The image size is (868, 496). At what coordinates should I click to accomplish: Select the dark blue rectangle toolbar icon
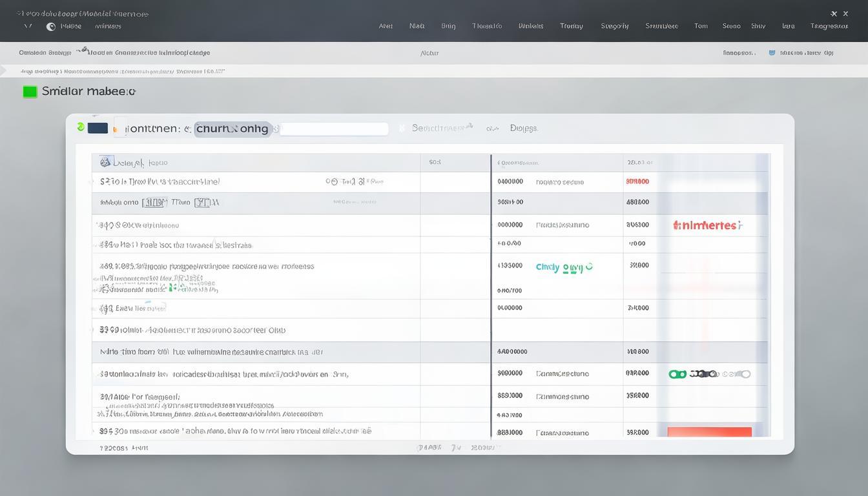(x=98, y=128)
